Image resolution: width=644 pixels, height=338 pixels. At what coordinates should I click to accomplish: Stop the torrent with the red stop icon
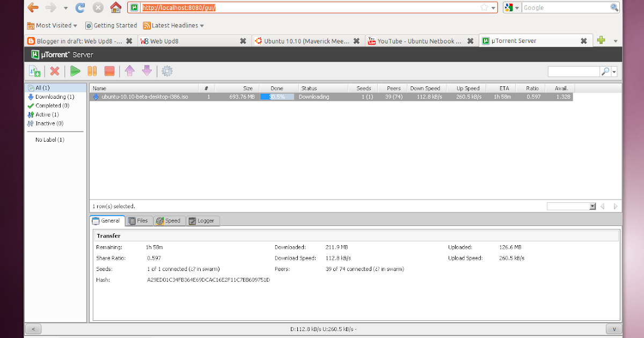click(109, 71)
